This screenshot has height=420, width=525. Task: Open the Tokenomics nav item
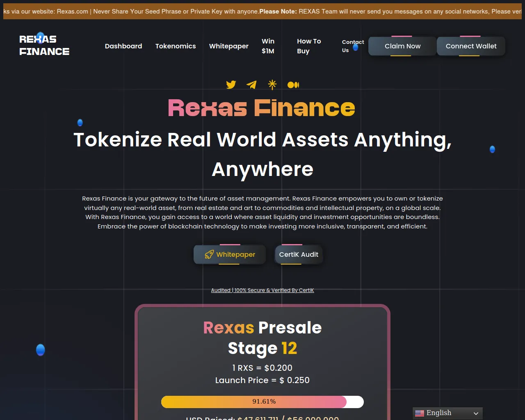coord(176,46)
